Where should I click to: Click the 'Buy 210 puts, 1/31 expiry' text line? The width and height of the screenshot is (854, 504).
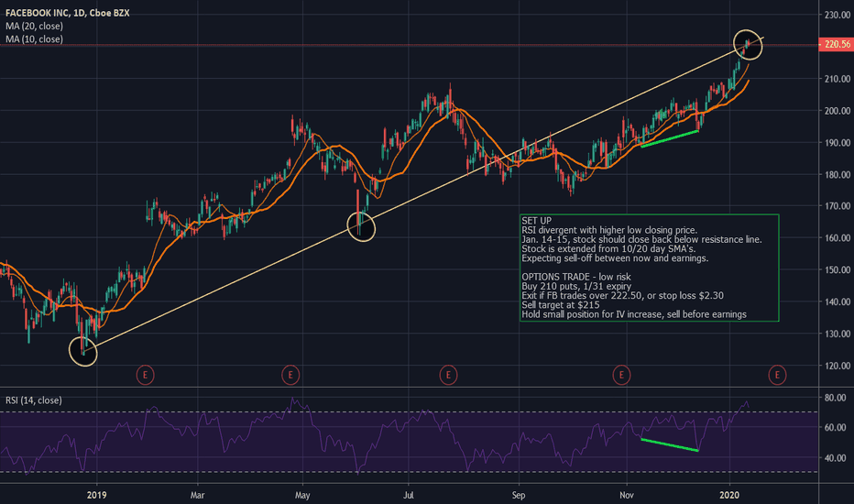(576, 286)
